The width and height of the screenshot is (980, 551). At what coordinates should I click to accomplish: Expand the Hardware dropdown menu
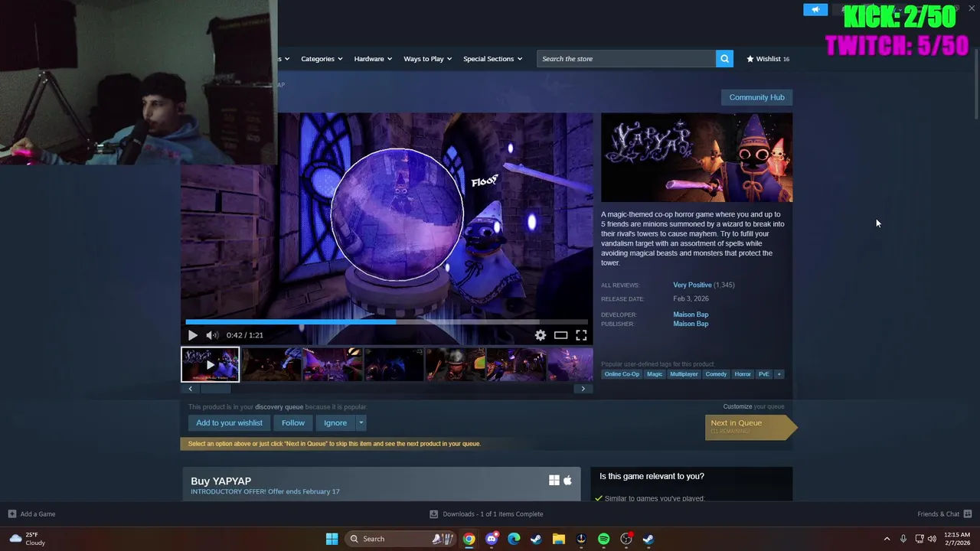tap(373, 59)
